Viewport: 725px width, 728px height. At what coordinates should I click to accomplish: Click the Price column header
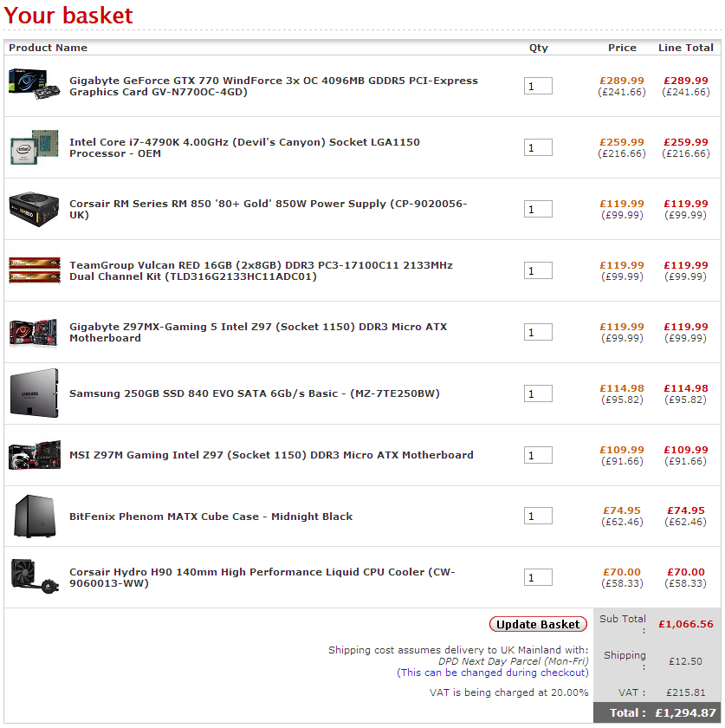[622, 48]
